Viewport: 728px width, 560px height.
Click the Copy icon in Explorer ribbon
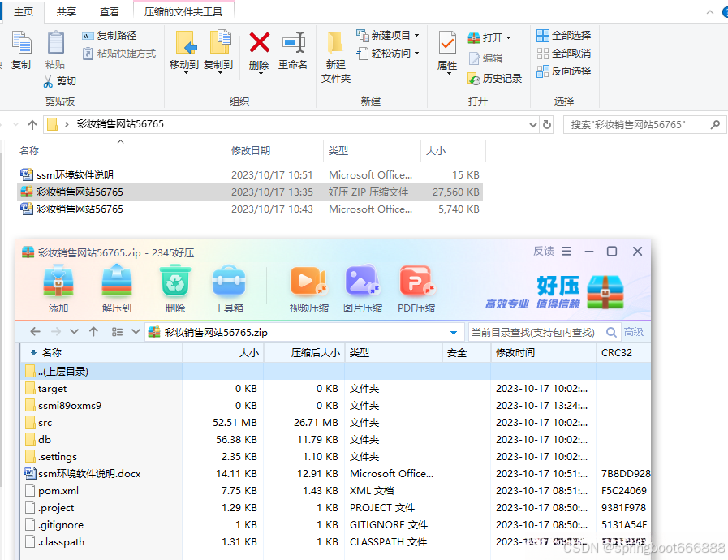(21, 43)
